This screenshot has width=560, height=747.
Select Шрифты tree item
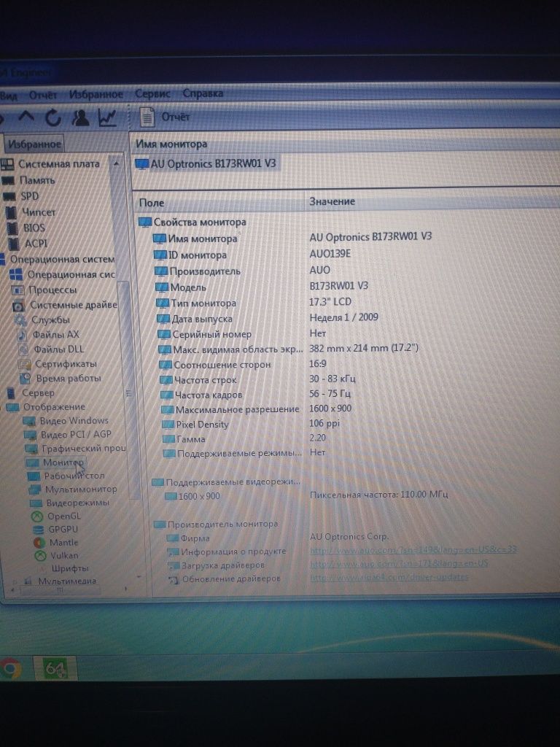[x=69, y=568]
